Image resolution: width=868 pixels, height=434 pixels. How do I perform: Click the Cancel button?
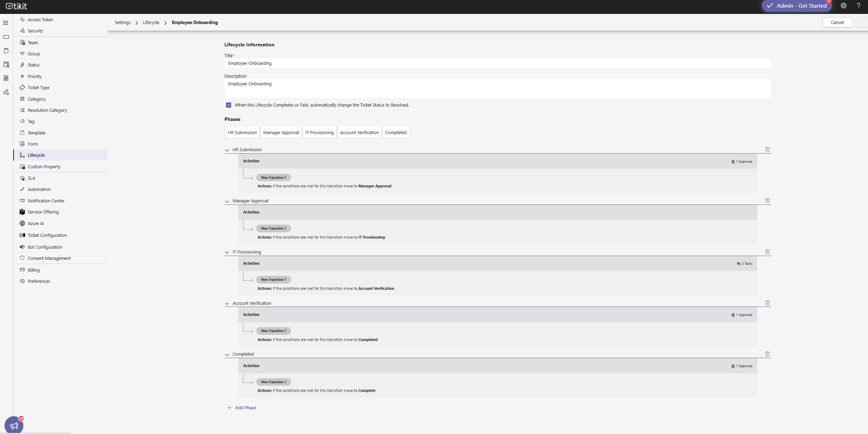(x=837, y=22)
